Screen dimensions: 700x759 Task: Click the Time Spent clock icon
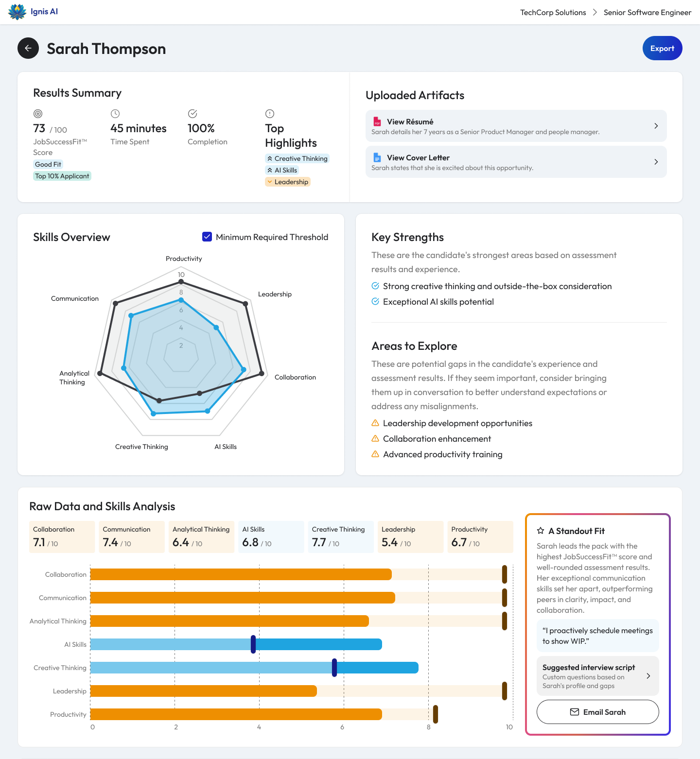pos(115,114)
